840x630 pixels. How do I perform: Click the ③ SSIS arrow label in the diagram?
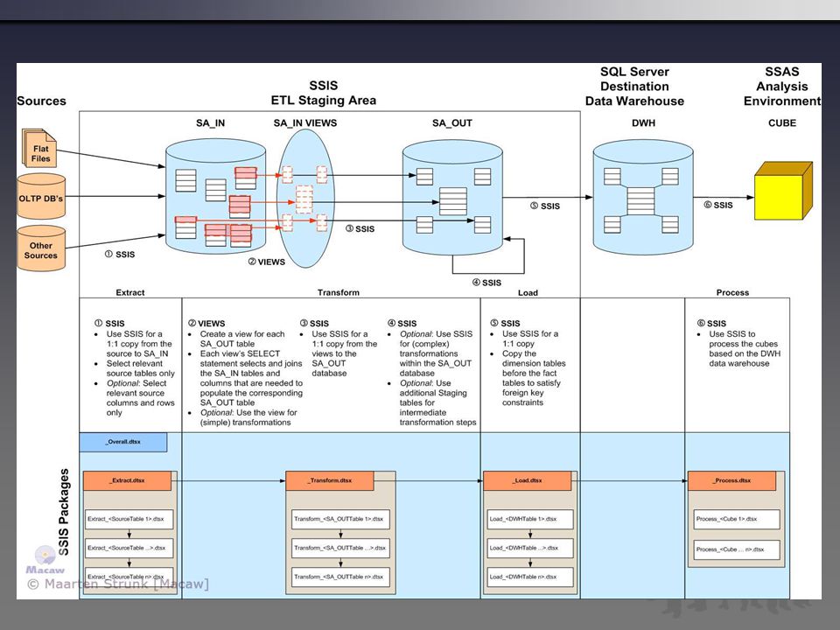coord(360,228)
